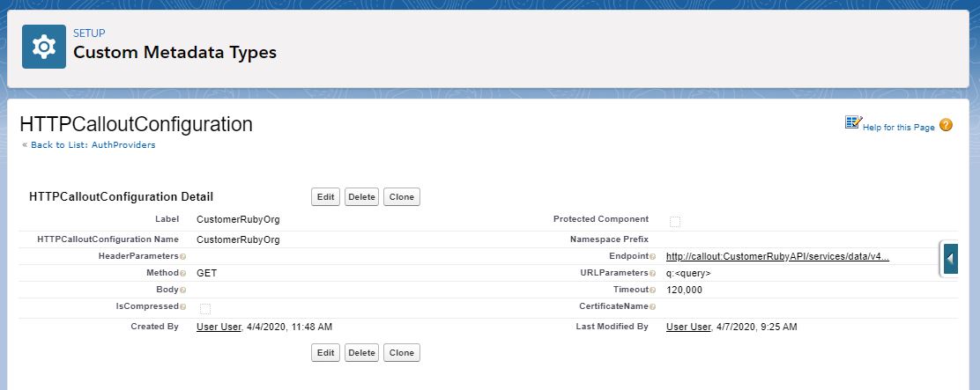Open the Help for this Page link
Screen dimensions: 980x390
click(x=899, y=128)
